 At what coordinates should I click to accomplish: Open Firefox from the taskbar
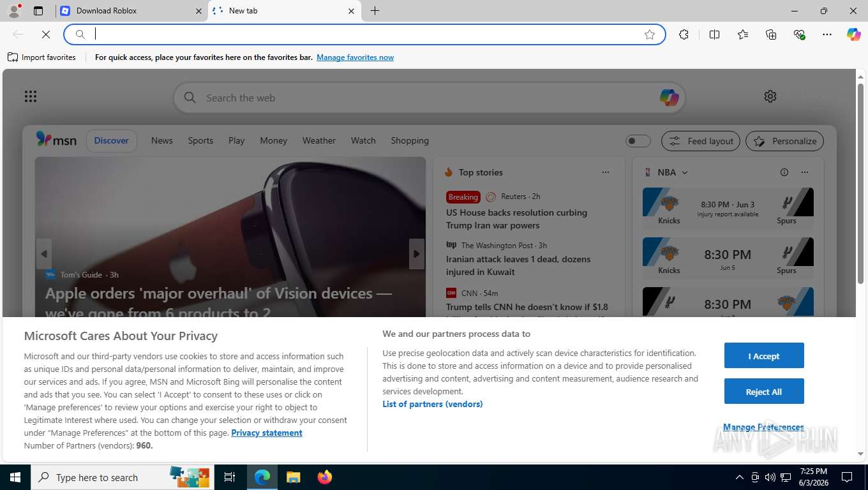coord(324,477)
